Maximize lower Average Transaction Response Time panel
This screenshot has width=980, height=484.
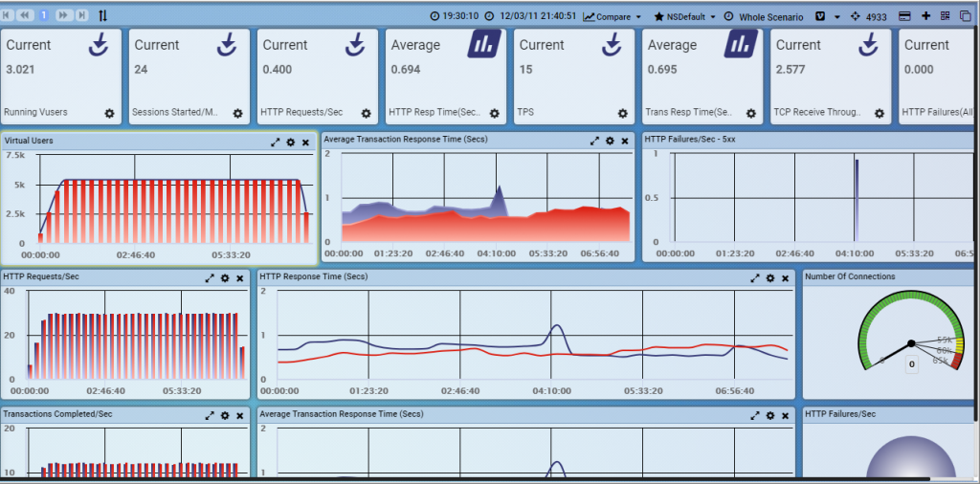[755, 415]
